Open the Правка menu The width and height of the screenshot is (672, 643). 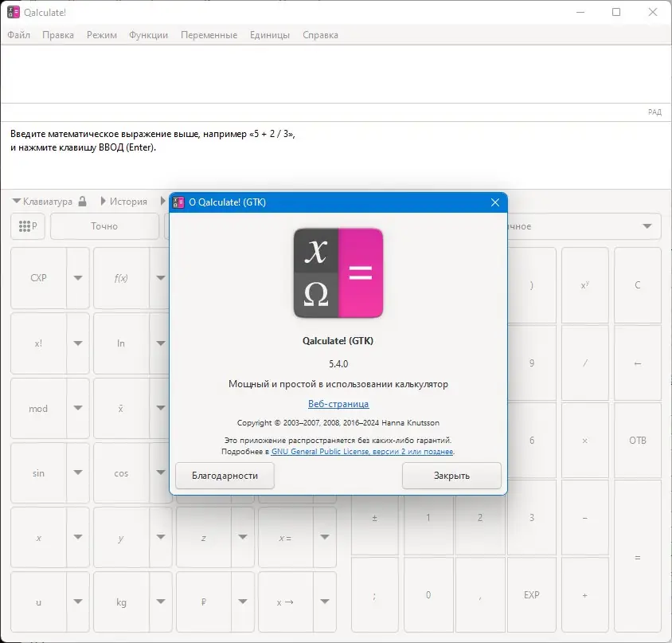tap(58, 35)
